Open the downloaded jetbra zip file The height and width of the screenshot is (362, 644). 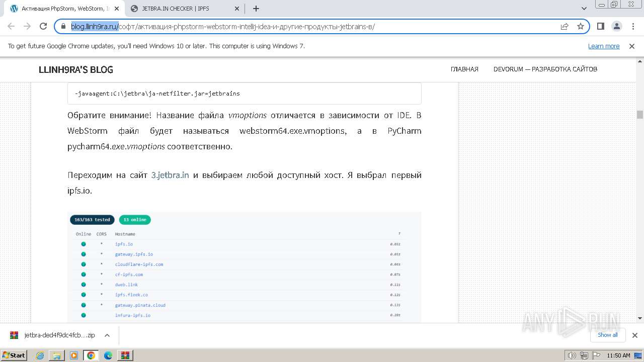(x=53, y=335)
